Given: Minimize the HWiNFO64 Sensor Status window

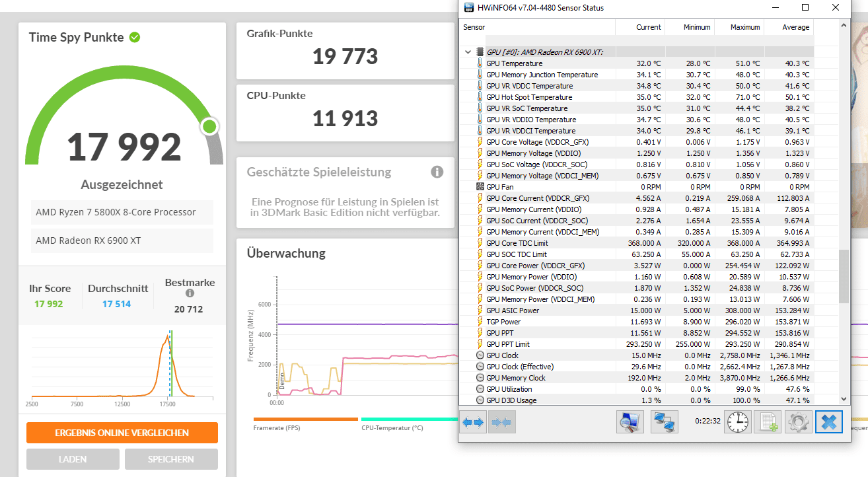Looking at the screenshot, I should click(x=774, y=8).
